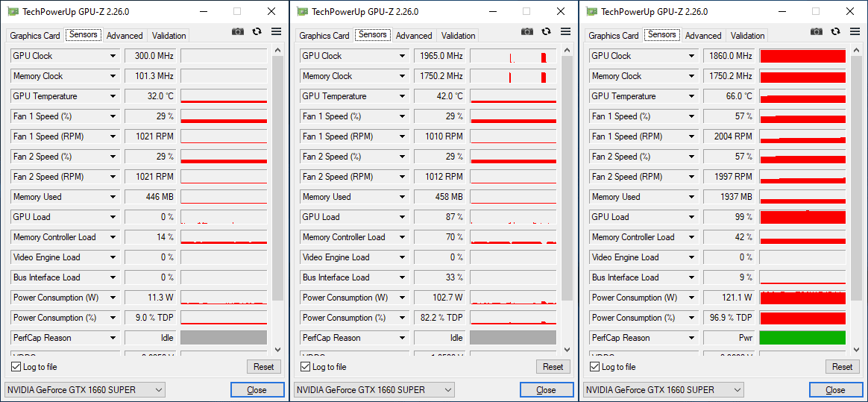Click the camera icon in middle window
The image size is (868, 402).
coord(527,31)
